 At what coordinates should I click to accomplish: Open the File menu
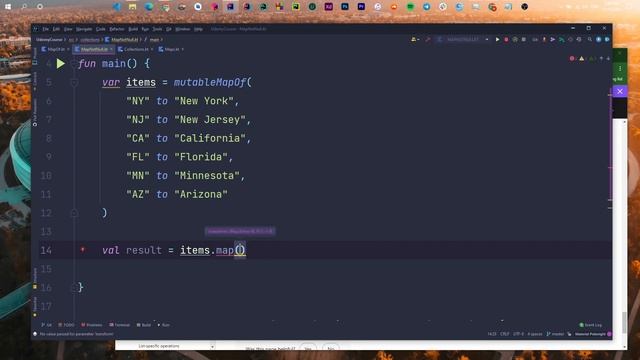(x=45, y=29)
